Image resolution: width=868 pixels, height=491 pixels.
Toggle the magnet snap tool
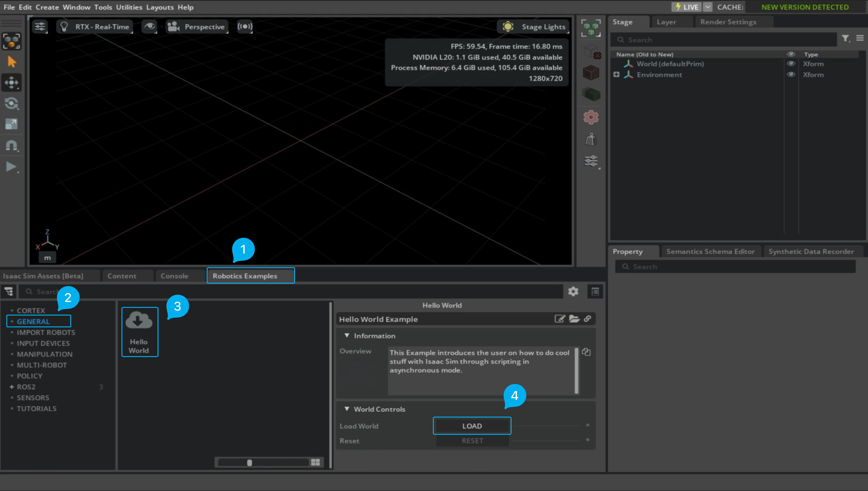point(12,146)
